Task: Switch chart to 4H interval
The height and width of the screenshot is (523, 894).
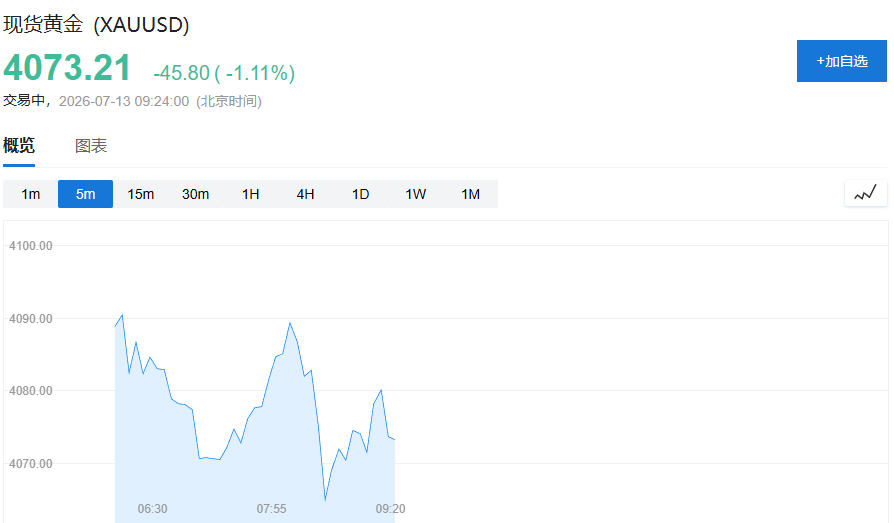Action: tap(306, 194)
